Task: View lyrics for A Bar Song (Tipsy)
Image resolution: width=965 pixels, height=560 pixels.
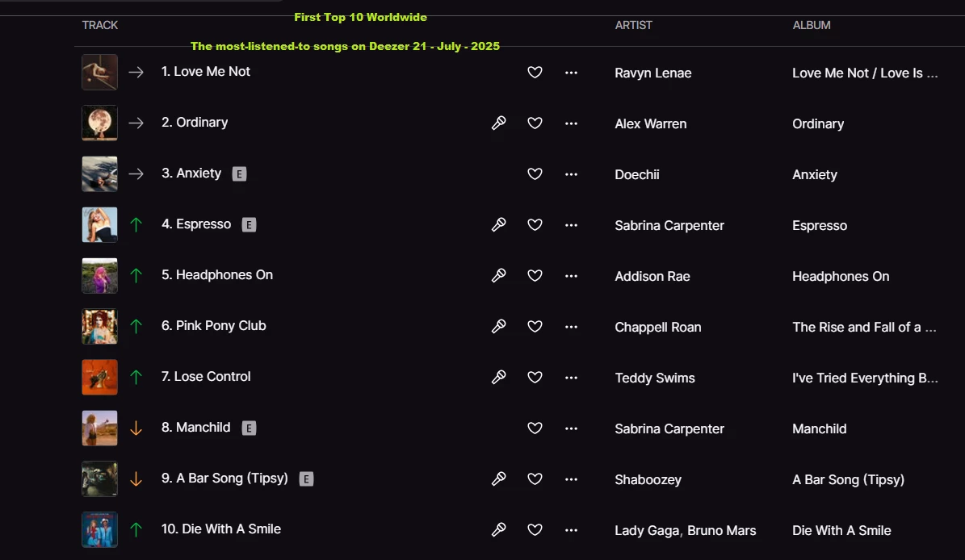Action: click(x=499, y=479)
